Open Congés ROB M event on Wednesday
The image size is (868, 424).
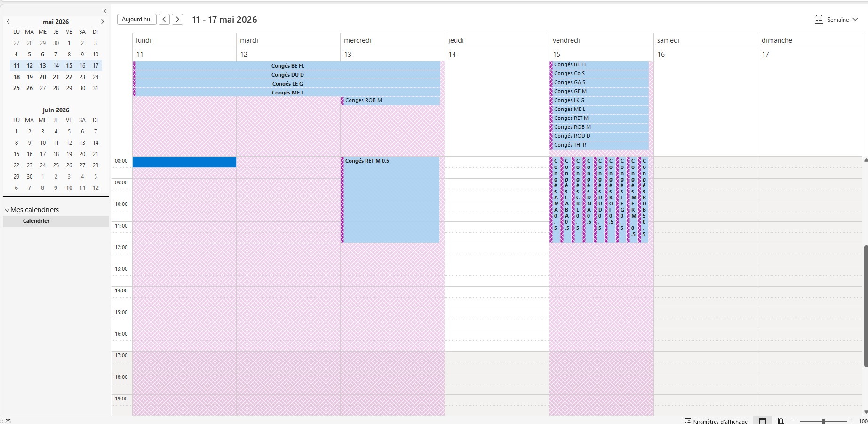(x=390, y=101)
